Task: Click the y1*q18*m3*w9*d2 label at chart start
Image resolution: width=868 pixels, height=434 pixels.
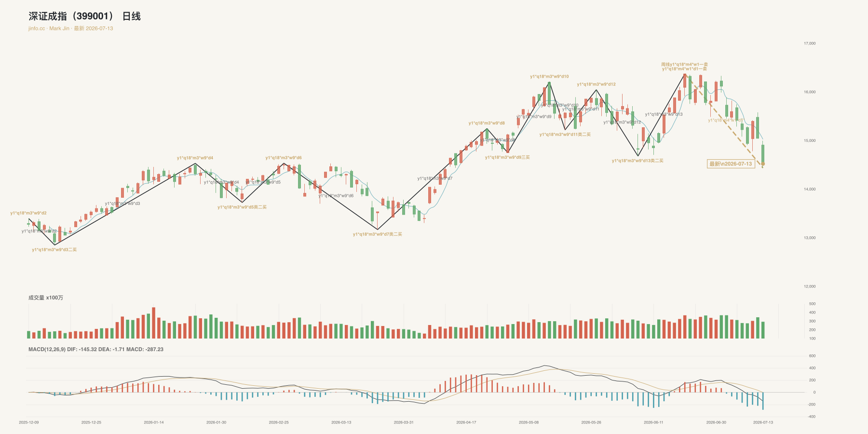Action: coord(28,213)
